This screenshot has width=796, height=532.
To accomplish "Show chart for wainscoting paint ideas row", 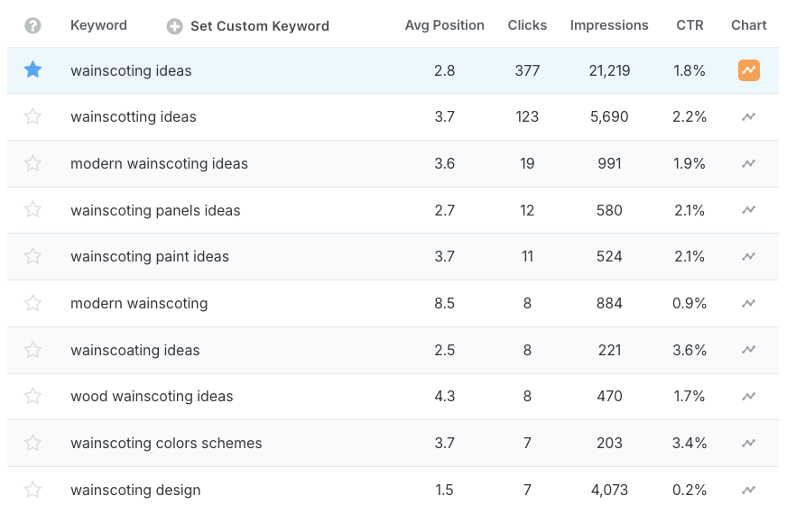I will (x=749, y=256).
